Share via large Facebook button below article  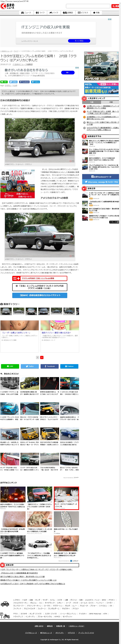click(49, 366)
